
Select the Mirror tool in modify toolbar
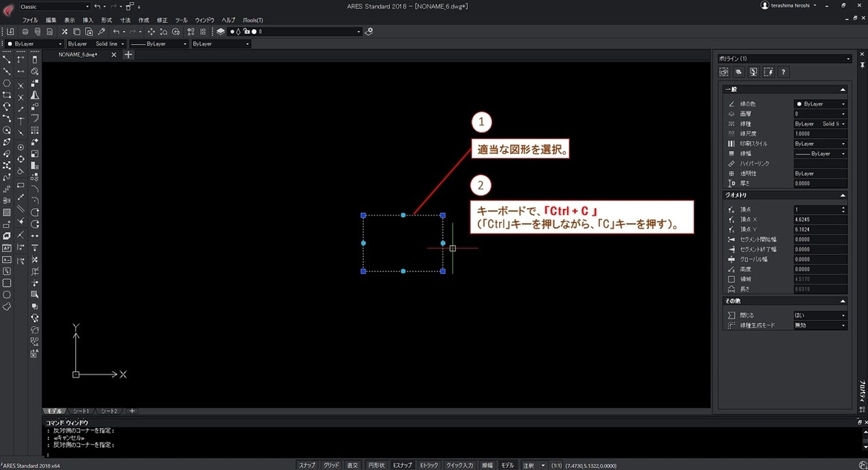pyautogui.click(x=35, y=95)
